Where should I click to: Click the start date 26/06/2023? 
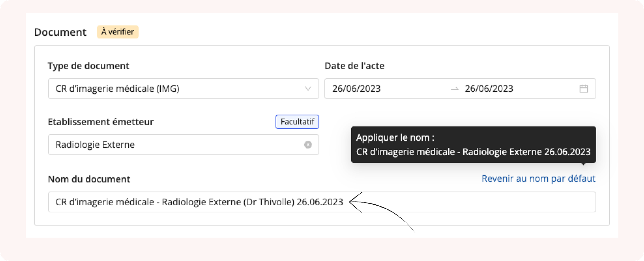[356, 89]
